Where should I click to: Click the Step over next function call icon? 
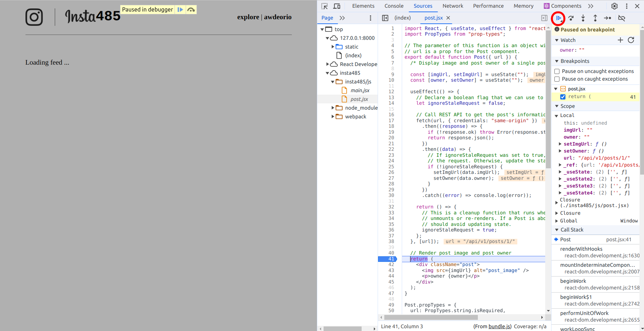pos(571,18)
